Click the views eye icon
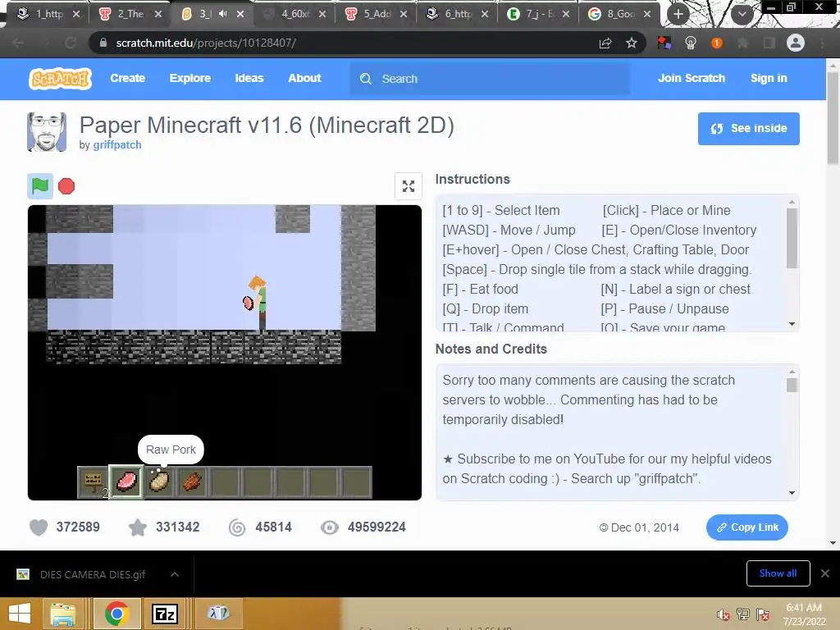 [330, 527]
